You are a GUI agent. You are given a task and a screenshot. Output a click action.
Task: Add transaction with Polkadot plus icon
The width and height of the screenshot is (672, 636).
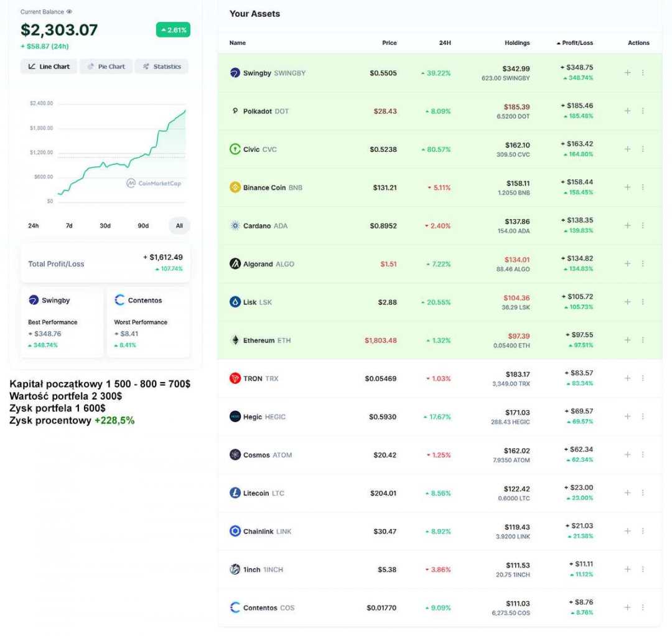coord(627,111)
